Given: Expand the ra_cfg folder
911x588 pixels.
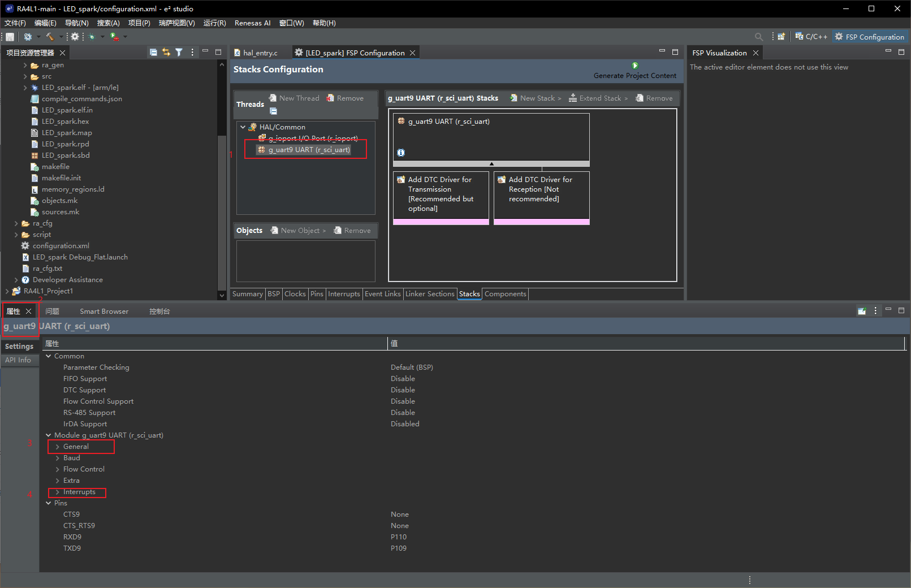Looking at the screenshot, I should pos(16,223).
